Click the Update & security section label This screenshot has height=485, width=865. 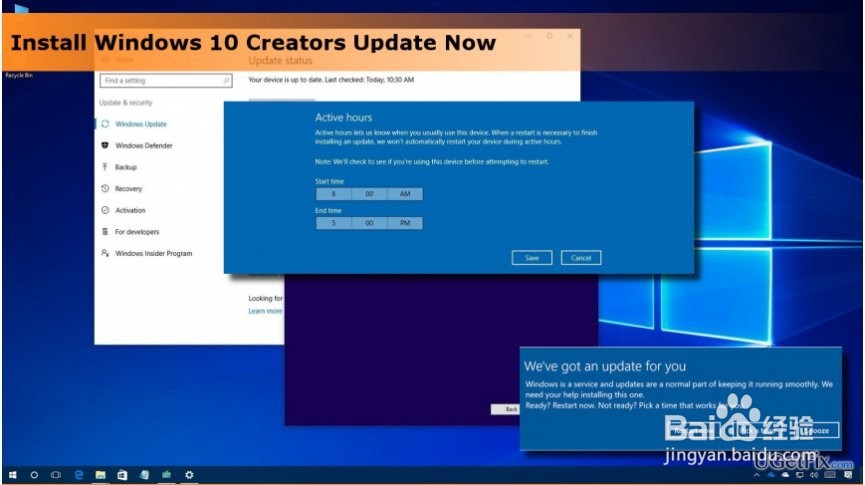point(125,103)
